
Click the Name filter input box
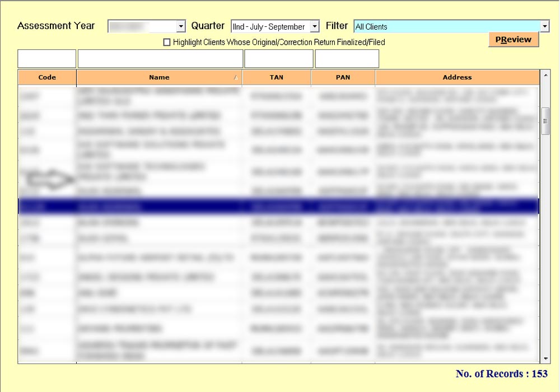(160, 59)
